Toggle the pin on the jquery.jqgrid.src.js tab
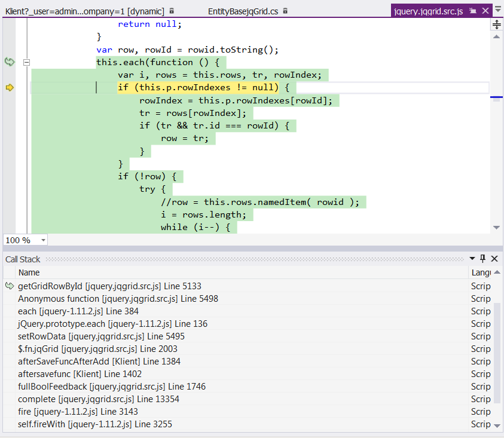The width and height of the screenshot is (504, 438). coord(473,11)
